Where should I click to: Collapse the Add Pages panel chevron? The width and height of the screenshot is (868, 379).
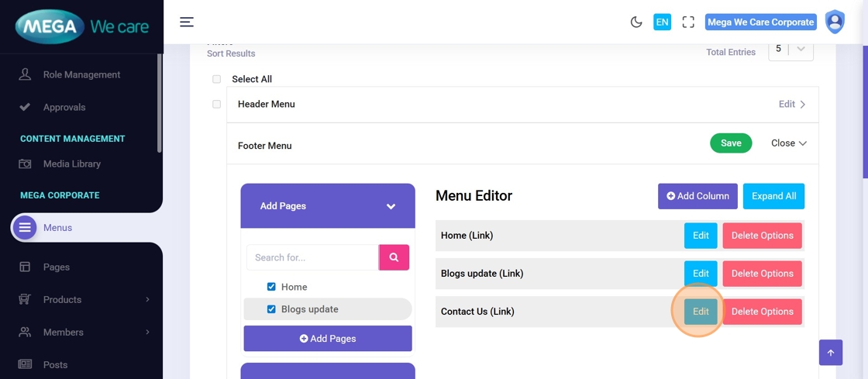click(x=391, y=206)
